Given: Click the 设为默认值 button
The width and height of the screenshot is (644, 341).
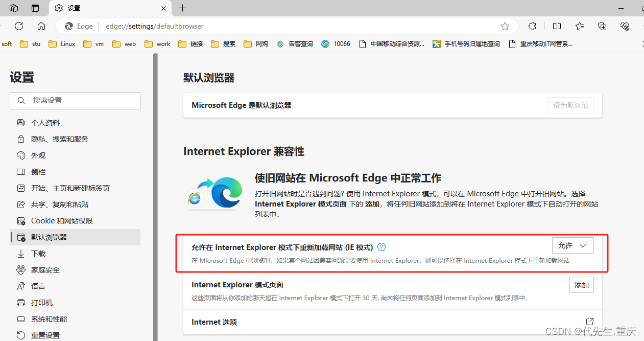Looking at the screenshot, I should (570, 105).
